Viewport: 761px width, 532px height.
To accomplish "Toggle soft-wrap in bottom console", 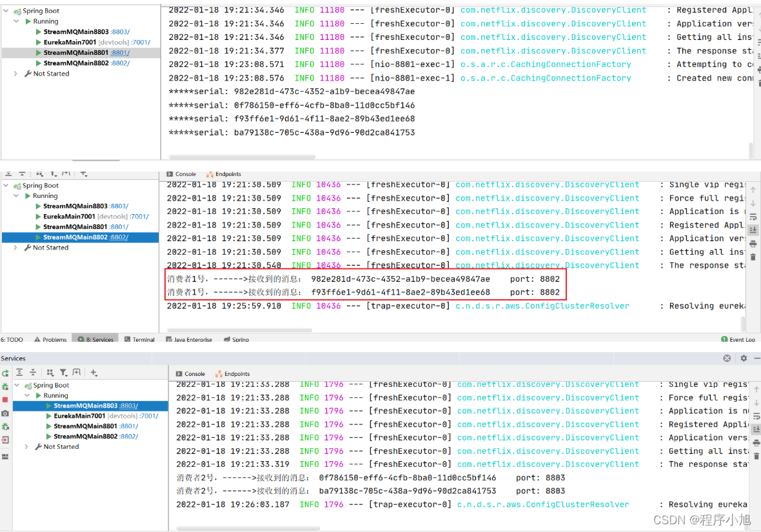I will click(x=756, y=416).
